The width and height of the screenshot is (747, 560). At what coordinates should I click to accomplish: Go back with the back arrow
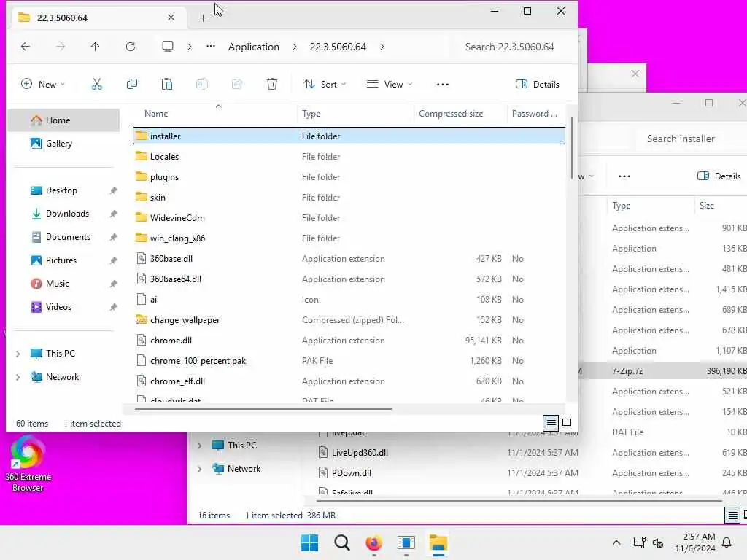[26, 46]
